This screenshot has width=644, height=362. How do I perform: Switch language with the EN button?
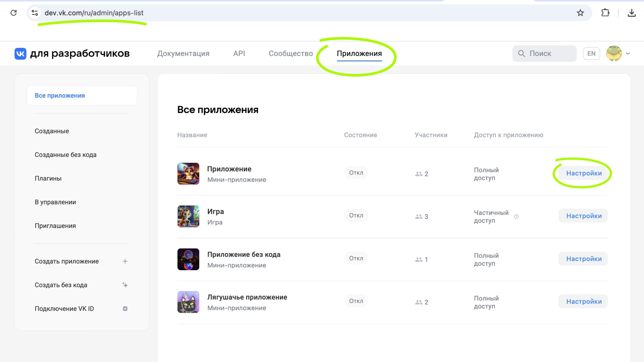[591, 54]
